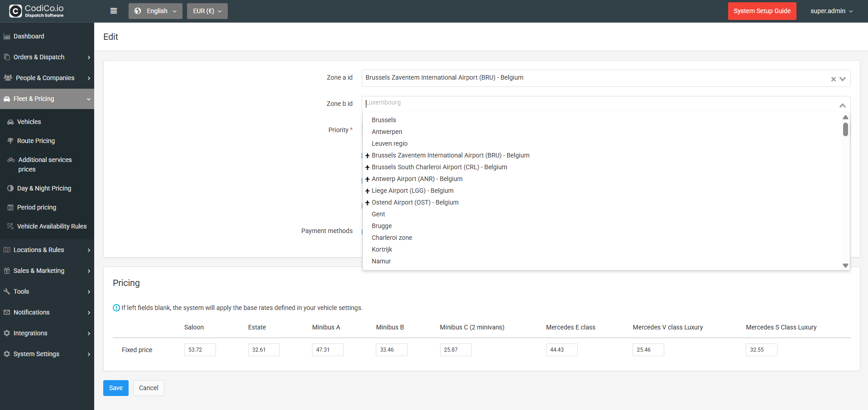Open Dashboard from the sidebar
The image size is (868, 410).
point(29,36)
